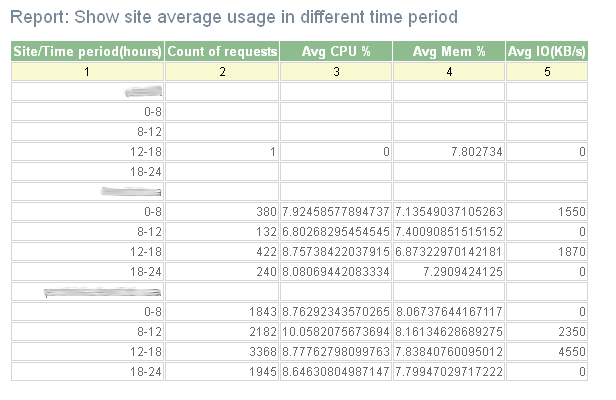
Task: Click the 7.802734 Avg Mem value
Action: point(477,152)
